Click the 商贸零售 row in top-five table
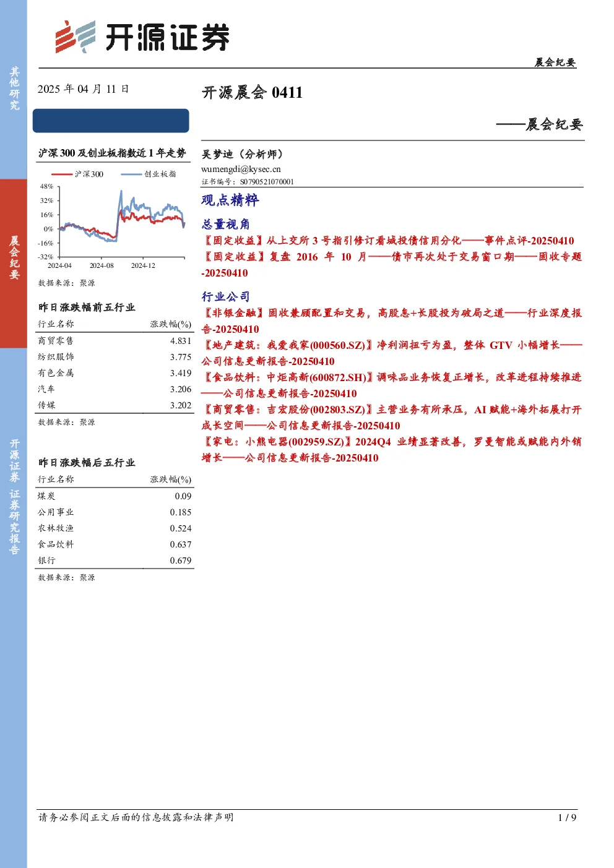 [115, 341]
